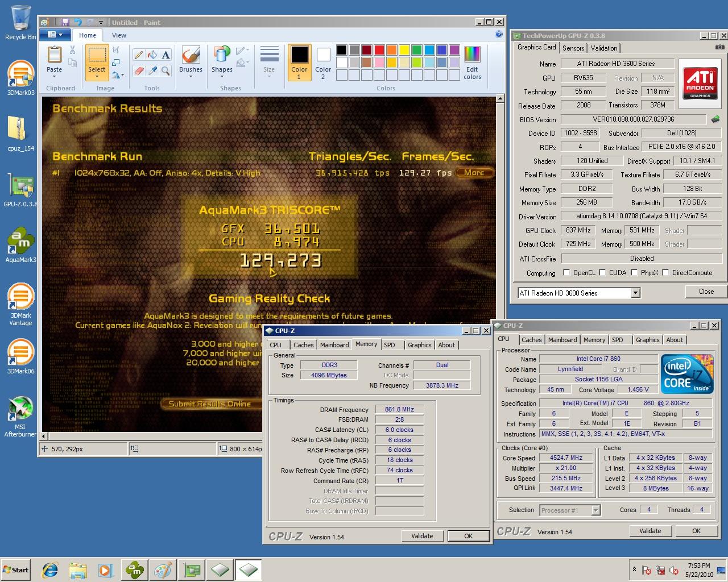The height and width of the screenshot is (582, 728).
Task: Expand the Shapes gallery dropdown
Action: pos(222,77)
